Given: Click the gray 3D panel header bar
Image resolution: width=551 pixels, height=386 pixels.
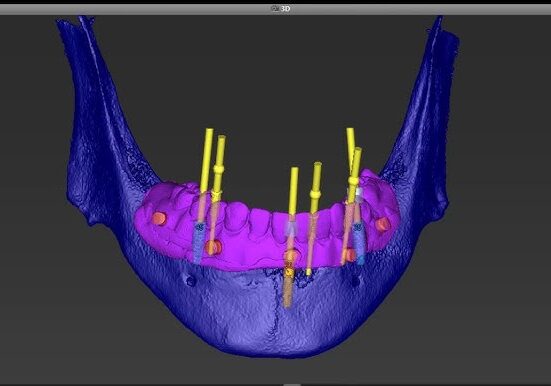Looking at the screenshot, I should click(x=276, y=9).
